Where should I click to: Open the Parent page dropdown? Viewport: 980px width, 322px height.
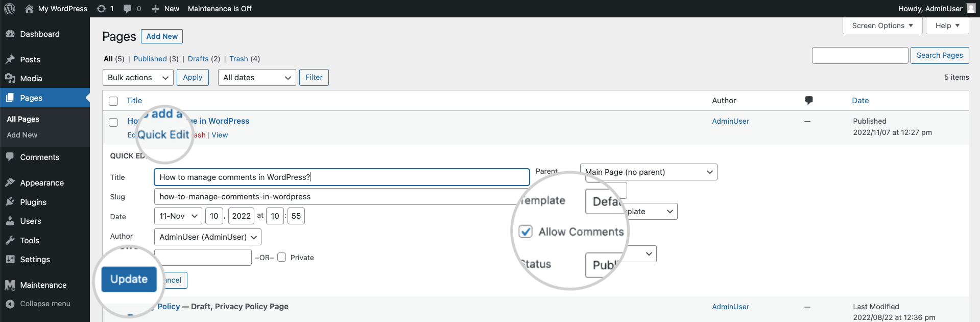pyautogui.click(x=649, y=172)
